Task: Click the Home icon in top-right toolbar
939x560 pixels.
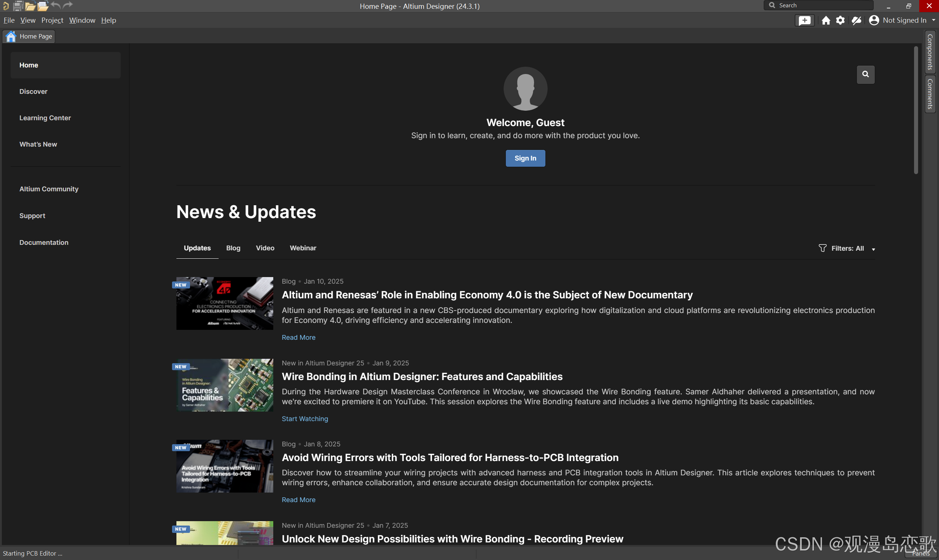Action: point(826,21)
